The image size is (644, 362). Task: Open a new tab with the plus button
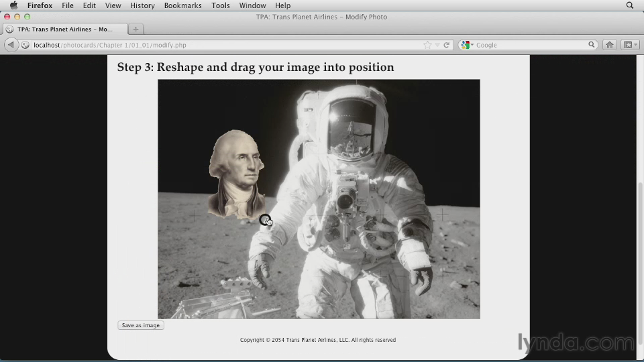[x=136, y=29]
